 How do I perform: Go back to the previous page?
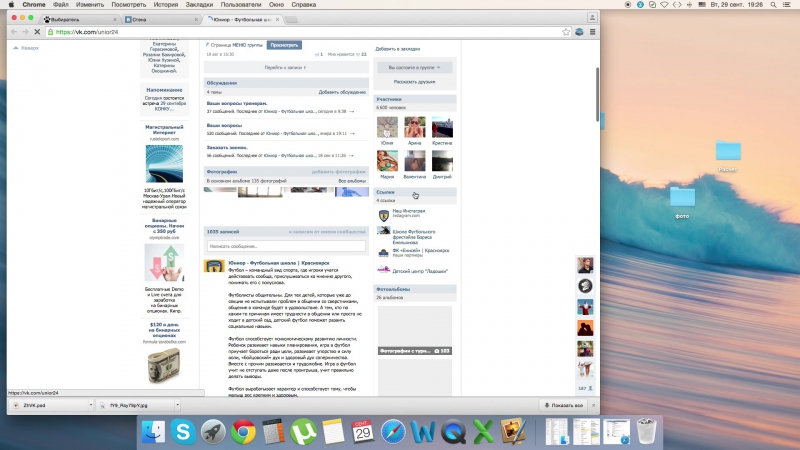click(x=14, y=32)
